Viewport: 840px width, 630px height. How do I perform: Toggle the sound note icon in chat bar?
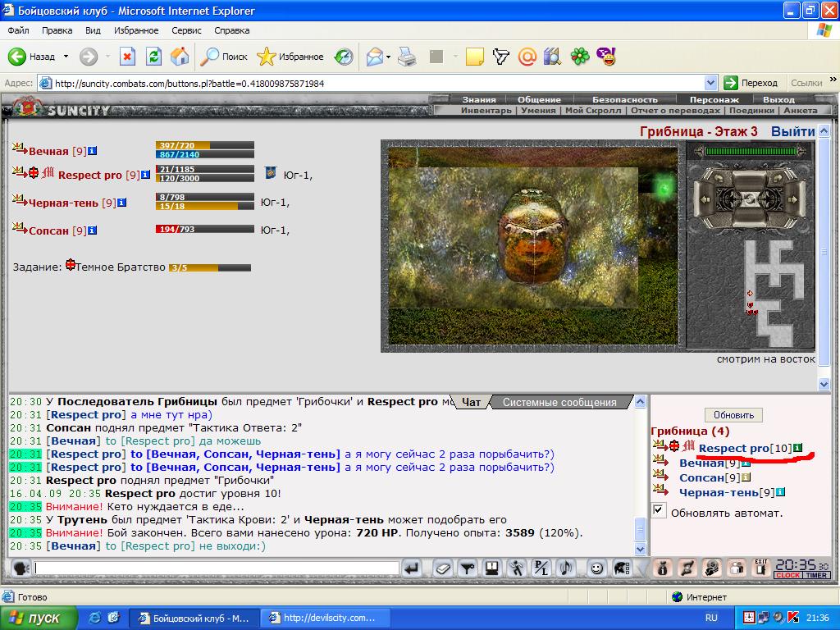pyautogui.click(x=566, y=568)
